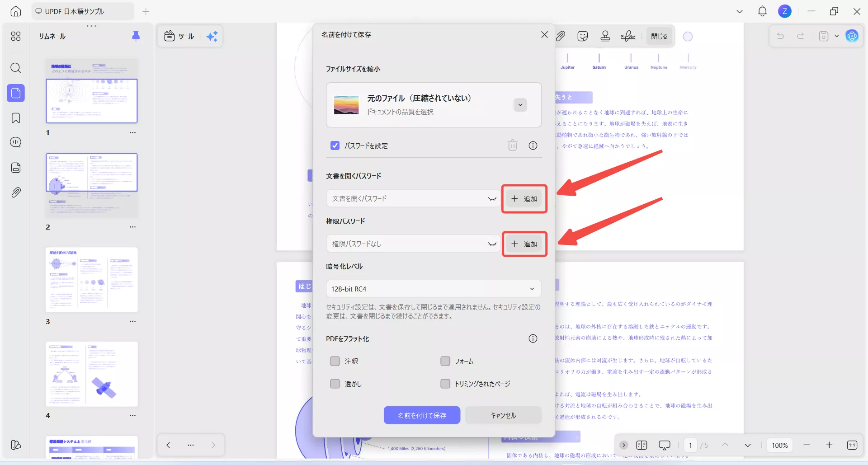
Task: Open the 128-bit RC4 encryption dropdown
Action: click(x=433, y=288)
